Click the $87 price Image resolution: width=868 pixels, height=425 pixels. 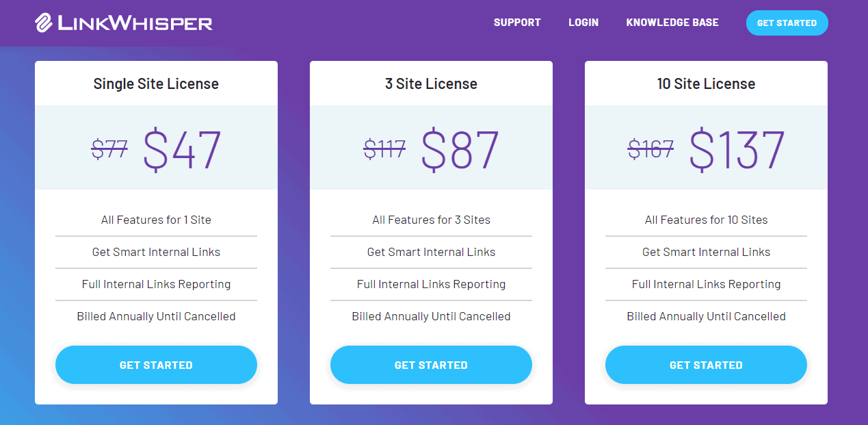tap(460, 149)
